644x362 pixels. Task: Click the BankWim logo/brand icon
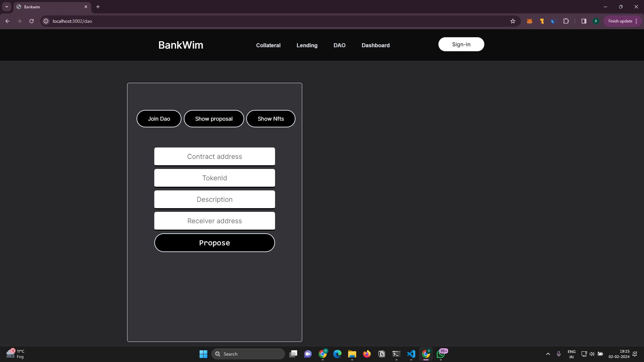pos(180,45)
